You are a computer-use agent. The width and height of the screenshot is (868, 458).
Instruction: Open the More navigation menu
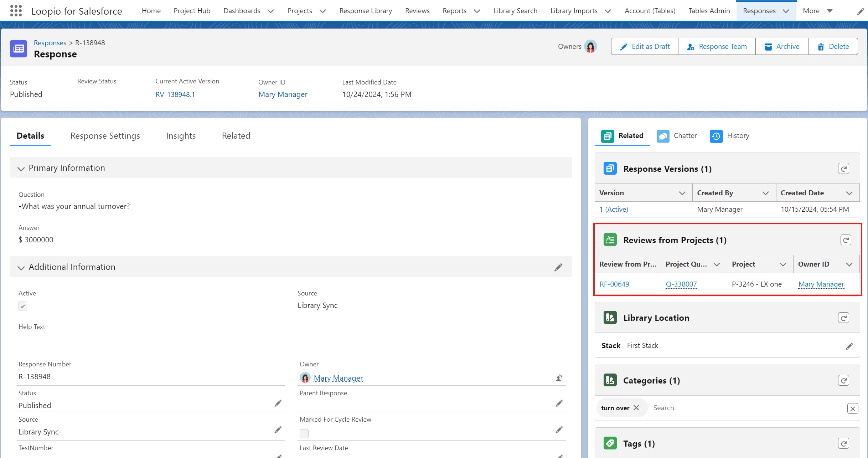pos(818,11)
